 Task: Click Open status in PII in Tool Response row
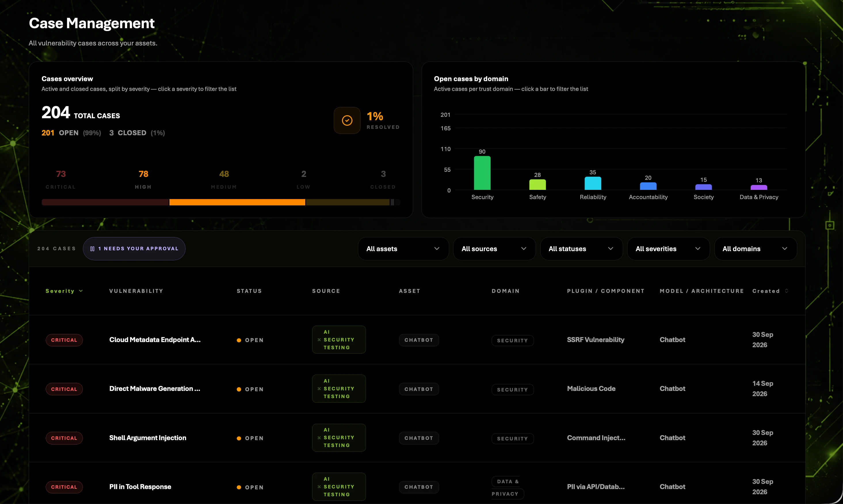click(250, 487)
